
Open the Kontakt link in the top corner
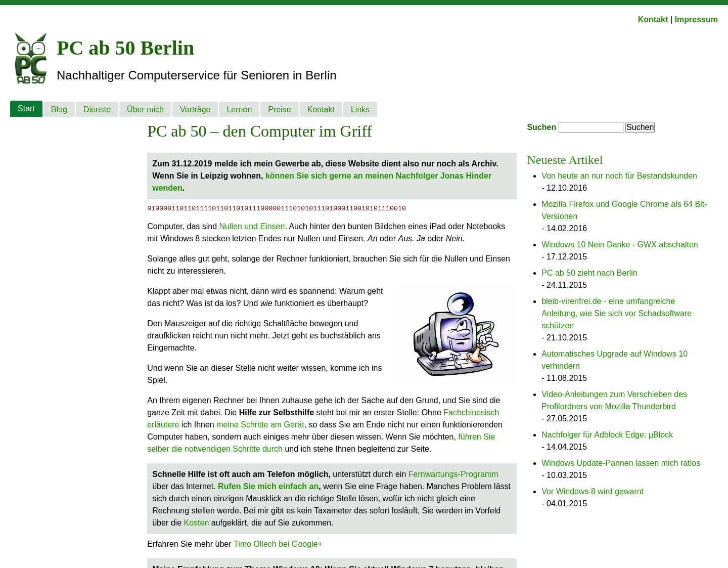653,19
